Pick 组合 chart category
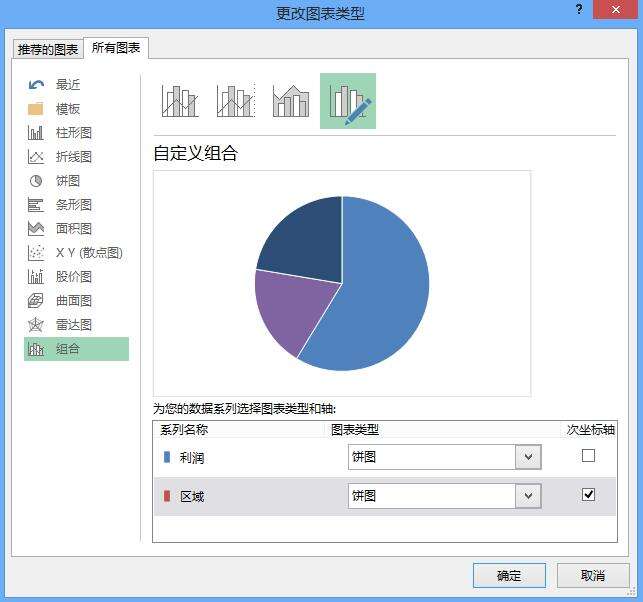Viewport: 643px width, 602px height. click(76, 349)
